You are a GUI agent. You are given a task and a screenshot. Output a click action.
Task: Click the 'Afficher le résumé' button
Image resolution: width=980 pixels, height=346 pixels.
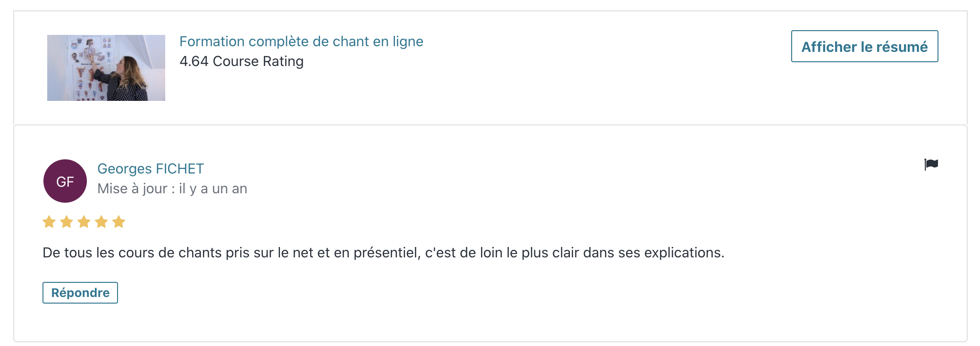(x=864, y=46)
